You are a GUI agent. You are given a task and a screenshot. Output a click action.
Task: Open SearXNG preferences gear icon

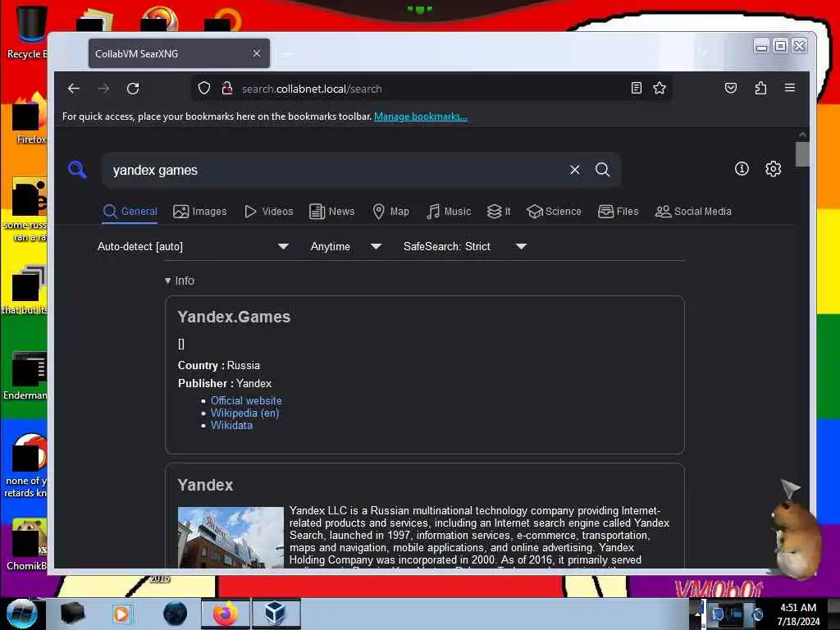(773, 169)
